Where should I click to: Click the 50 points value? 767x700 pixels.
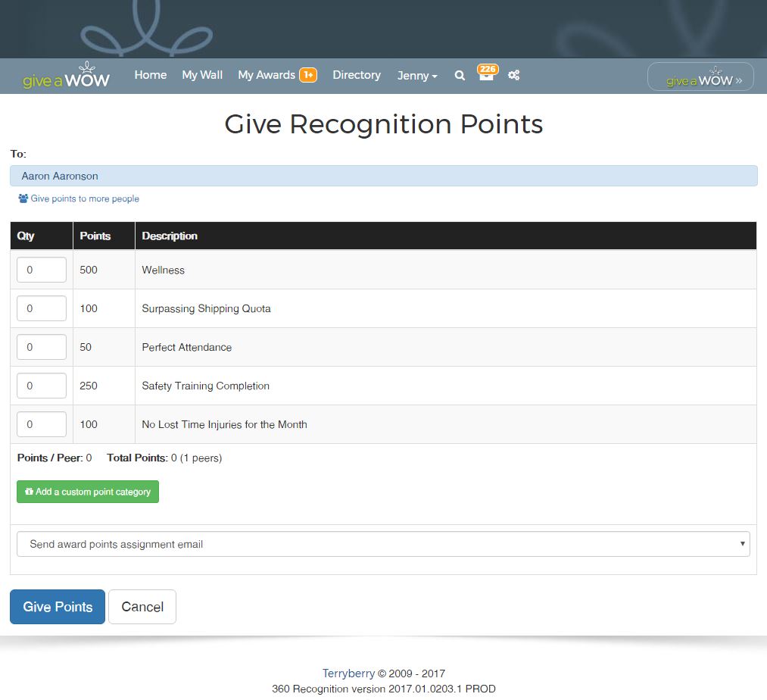pyautogui.click(x=86, y=347)
